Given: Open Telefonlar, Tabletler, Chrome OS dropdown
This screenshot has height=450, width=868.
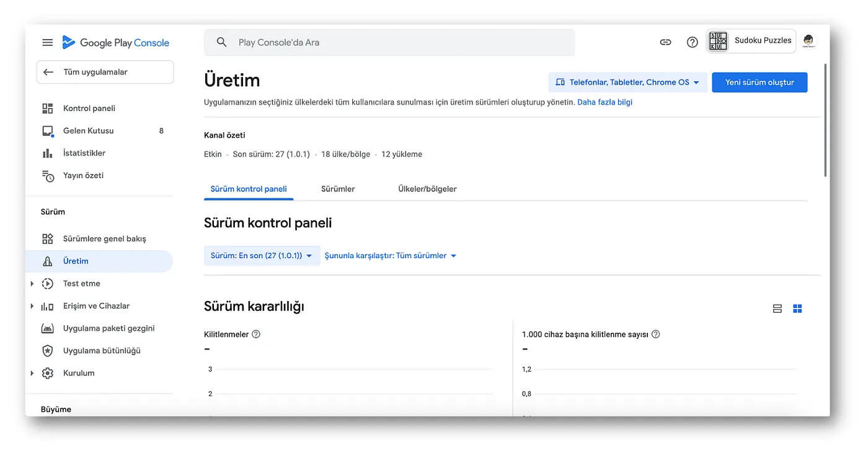Looking at the screenshot, I should 627,83.
